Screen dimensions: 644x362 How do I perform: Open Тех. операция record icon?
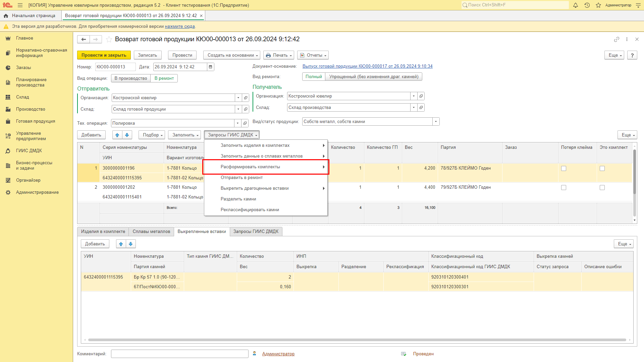click(245, 123)
